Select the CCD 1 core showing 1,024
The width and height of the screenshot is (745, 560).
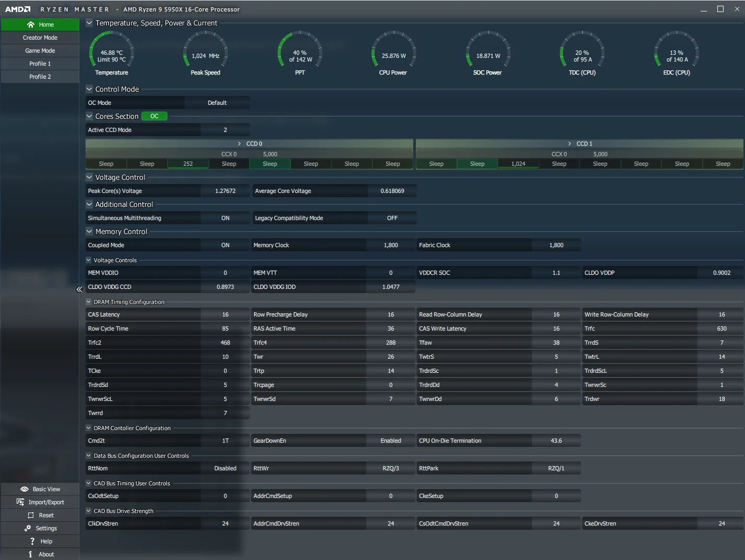point(518,164)
